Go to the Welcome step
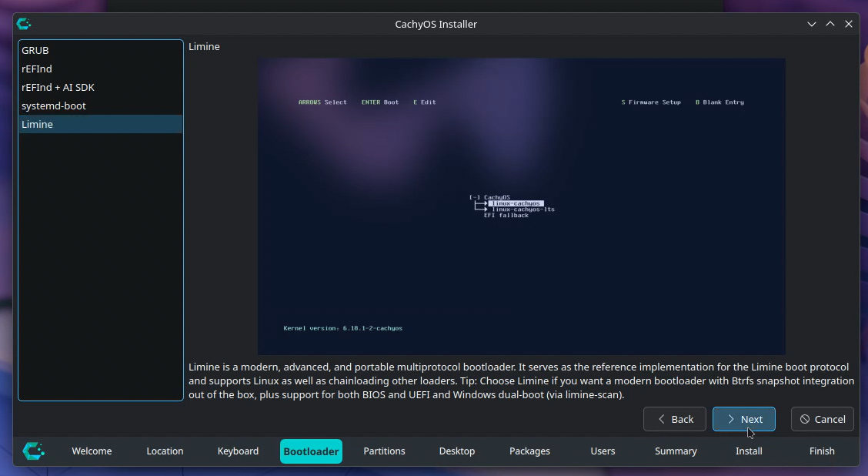The width and height of the screenshot is (868, 476). pos(92,451)
